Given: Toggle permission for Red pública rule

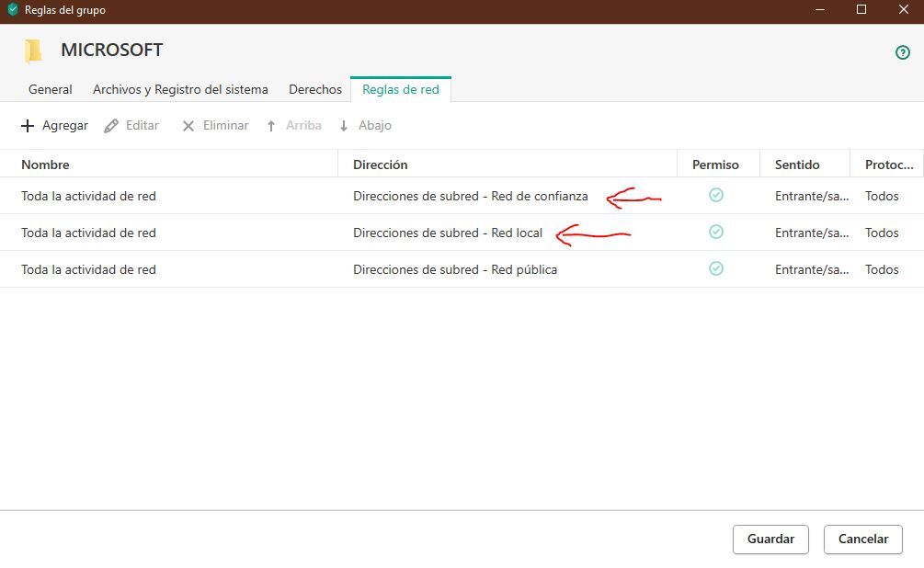Looking at the screenshot, I should pyautogui.click(x=716, y=268).
